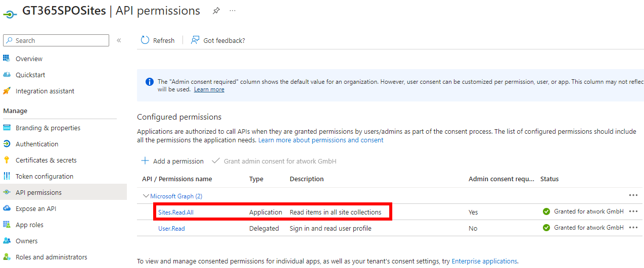The image size is (644, 268).
Task: Click the Delegated type cell
Action: tap(264, 229)
